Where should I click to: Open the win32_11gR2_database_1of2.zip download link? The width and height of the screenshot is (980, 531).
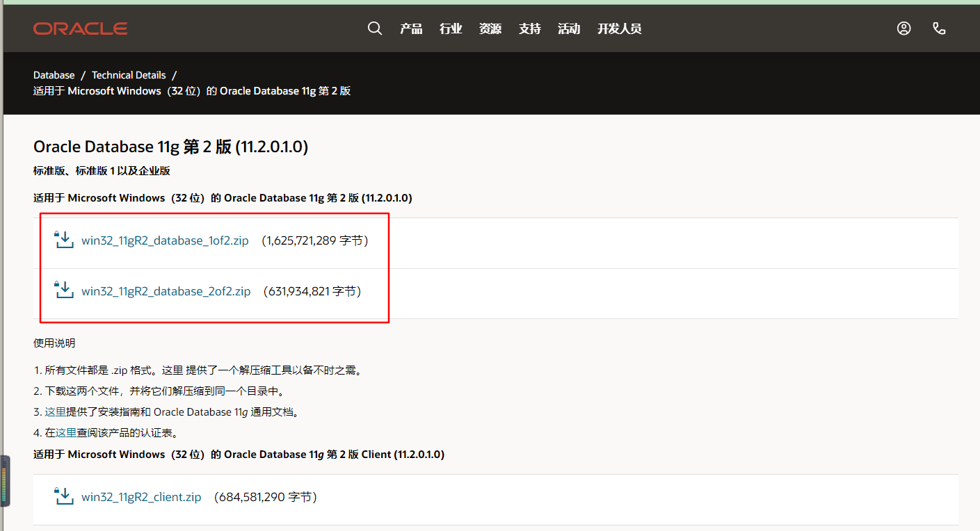(165, 240)
